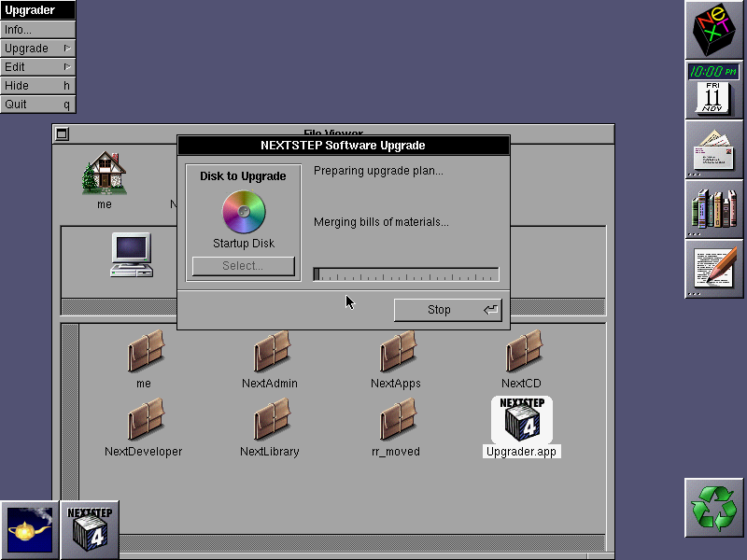
Task: Click the NeXT cube logo dock icon
Action: tap(714, 30)
